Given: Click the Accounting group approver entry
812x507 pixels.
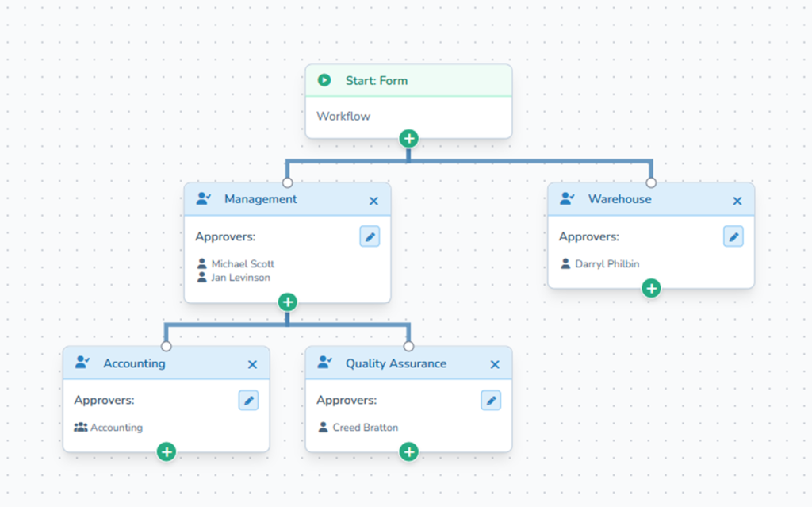Looking at the screenshot, I should pos(117,428).
